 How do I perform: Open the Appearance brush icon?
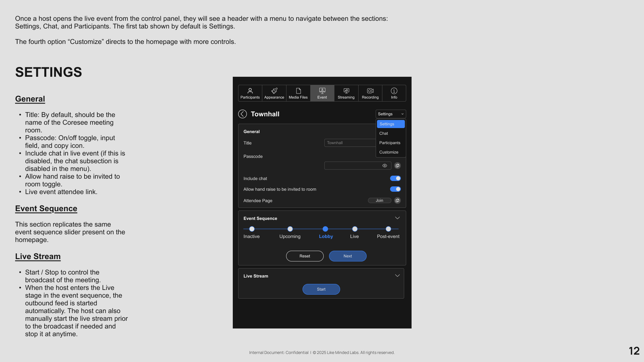tap(274, 93)
